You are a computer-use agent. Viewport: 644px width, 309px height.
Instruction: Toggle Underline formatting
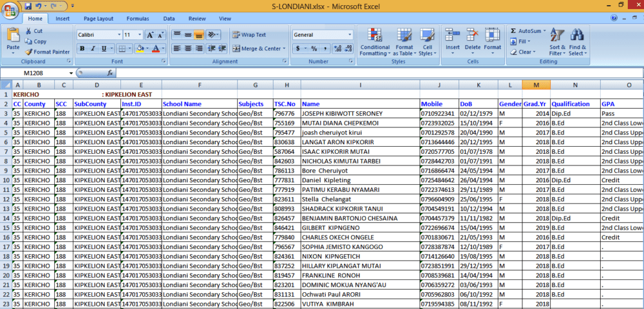(x=104, y=48)
